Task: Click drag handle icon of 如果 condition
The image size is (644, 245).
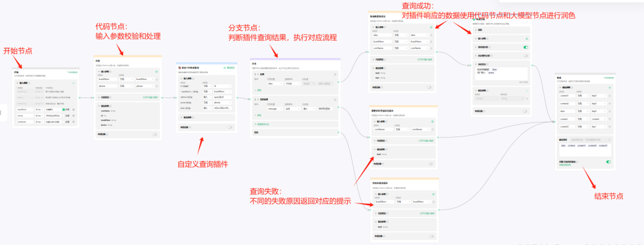Action: pos(255,75)
